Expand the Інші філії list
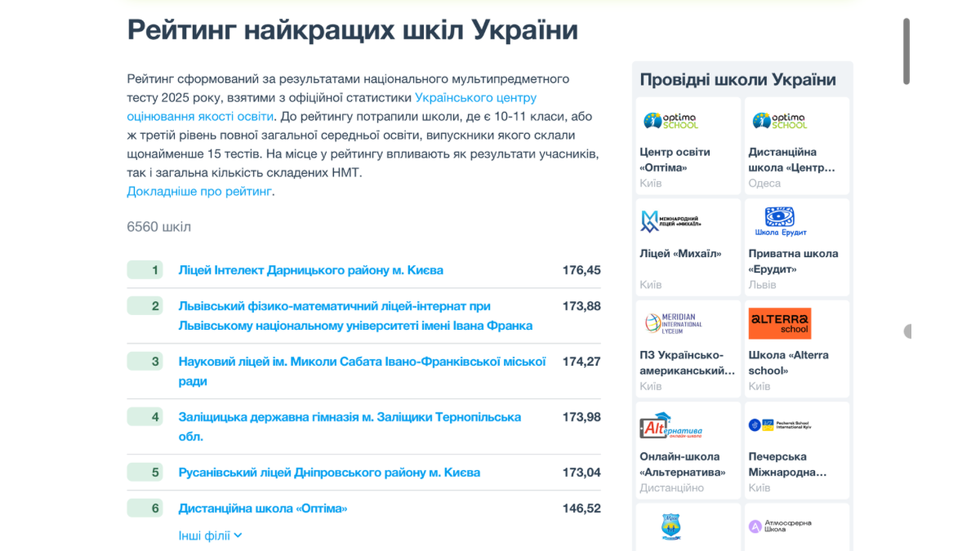 [x=210, y=535]
